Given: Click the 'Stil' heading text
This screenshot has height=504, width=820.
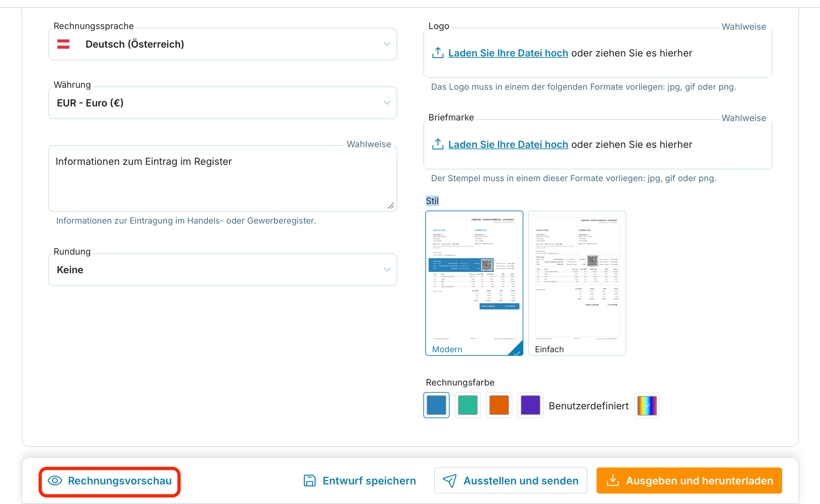Looking at the screenshot, I should point(432,201).
